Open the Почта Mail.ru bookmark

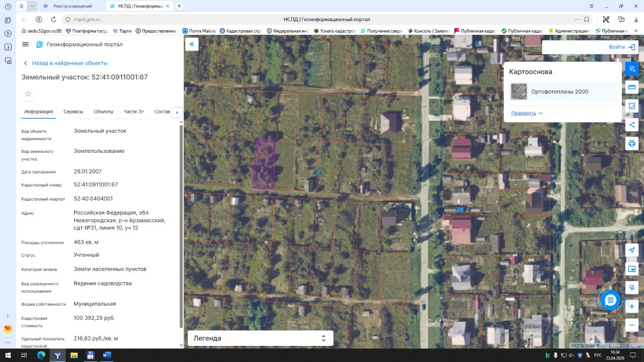click(199, 31)
